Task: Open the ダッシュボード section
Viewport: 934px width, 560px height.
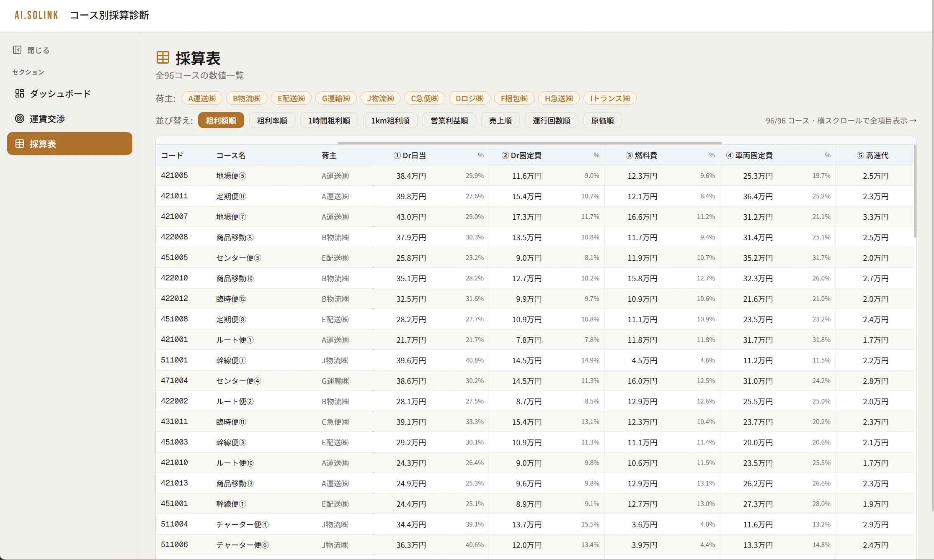Action: point(70,93)
